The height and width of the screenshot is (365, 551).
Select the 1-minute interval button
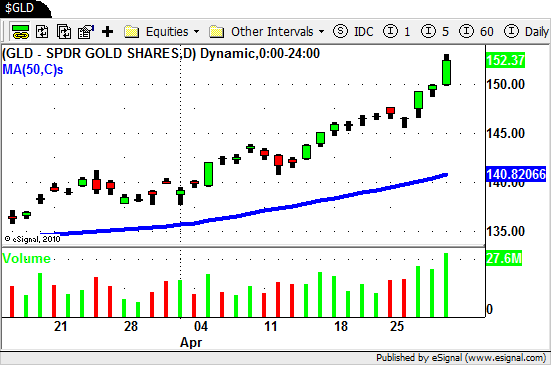coord(396,32)
